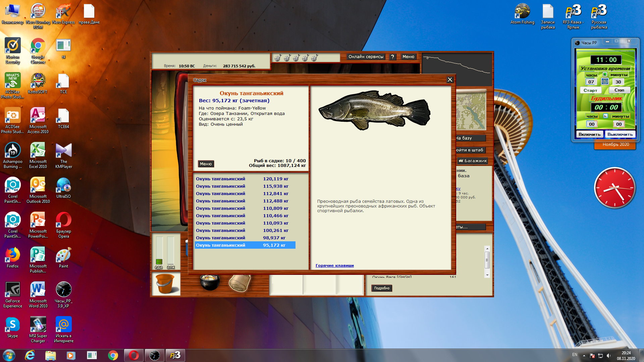Image resolution: width=644 pixels, height=362 pixels.
Task: Toggle the blue h button under Будильник
Action: [x=605, y=116]
